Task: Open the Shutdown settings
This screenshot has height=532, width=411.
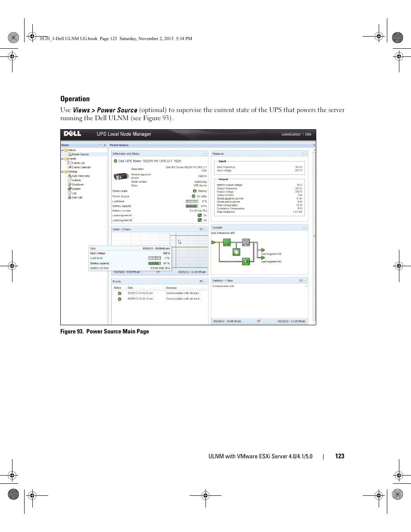Action: pos(78,184)
